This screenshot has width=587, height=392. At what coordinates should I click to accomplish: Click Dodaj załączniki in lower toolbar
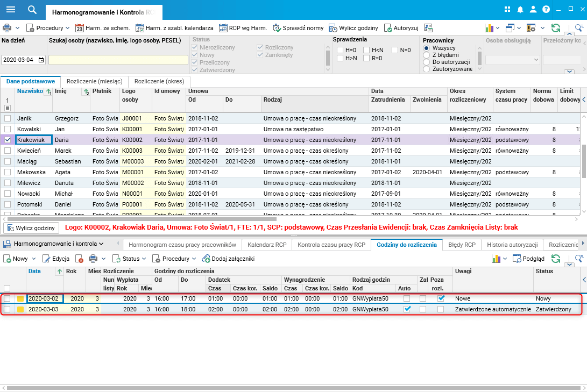pyautogui.click(x=228, y=259)
